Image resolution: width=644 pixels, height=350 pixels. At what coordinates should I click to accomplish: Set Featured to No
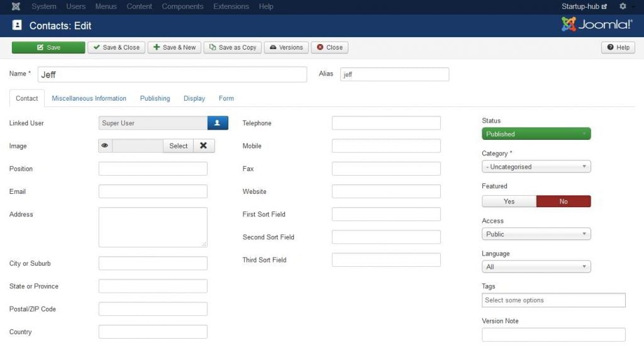[563, 201]
